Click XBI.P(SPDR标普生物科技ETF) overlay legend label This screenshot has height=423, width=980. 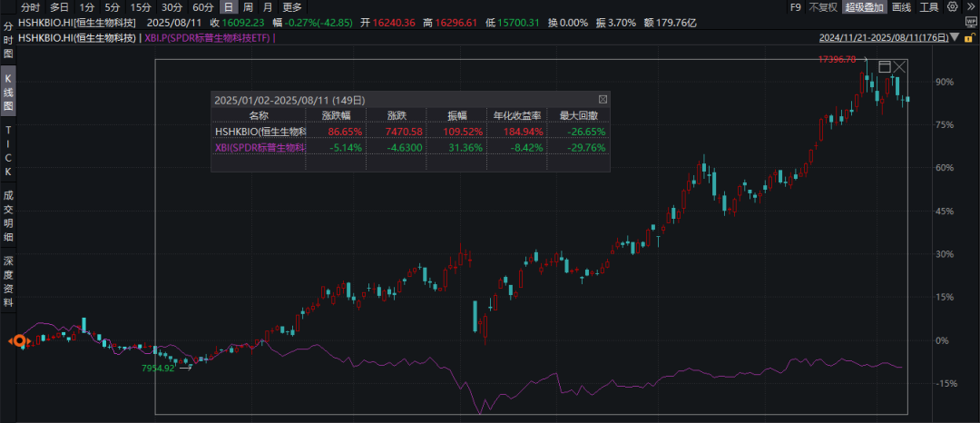[208, 37]
